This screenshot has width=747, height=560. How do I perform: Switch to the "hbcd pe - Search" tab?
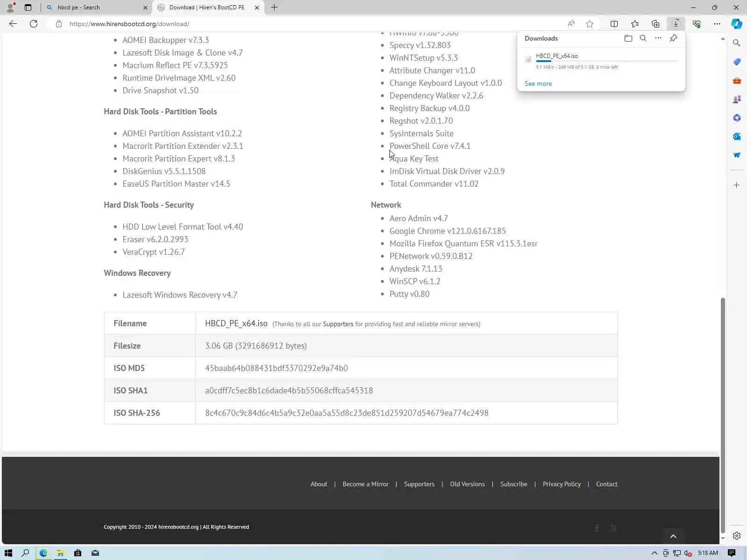pos(97,7)
